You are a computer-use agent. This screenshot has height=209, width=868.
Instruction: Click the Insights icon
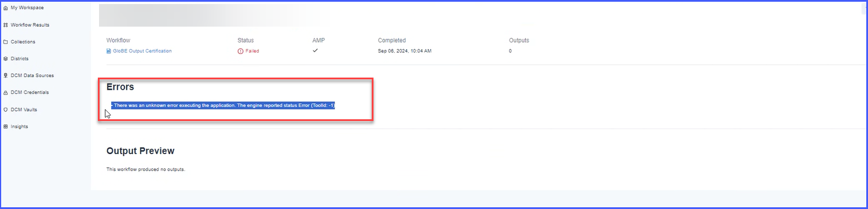(x=5, y=126)
